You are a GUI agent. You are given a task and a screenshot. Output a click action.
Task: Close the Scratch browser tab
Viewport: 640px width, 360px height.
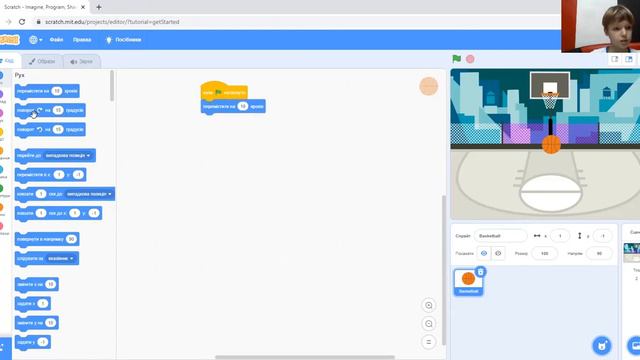coord(83,7)
